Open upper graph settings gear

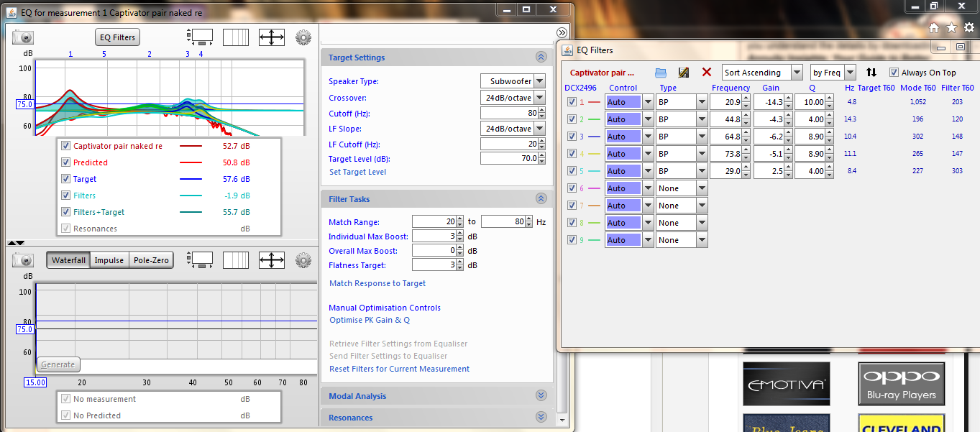click(x=303, y=37)
